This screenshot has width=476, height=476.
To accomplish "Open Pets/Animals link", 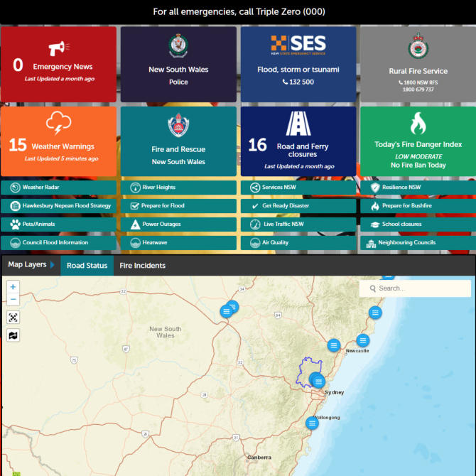I will (x=58, y=225).
